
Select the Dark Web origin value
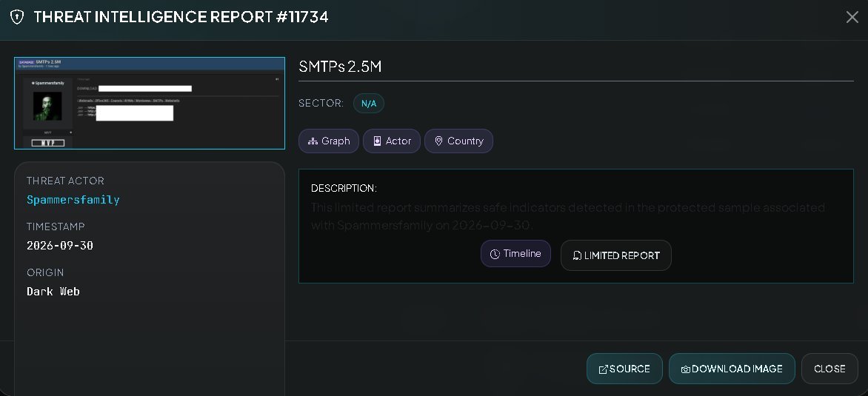pos(53,292)
